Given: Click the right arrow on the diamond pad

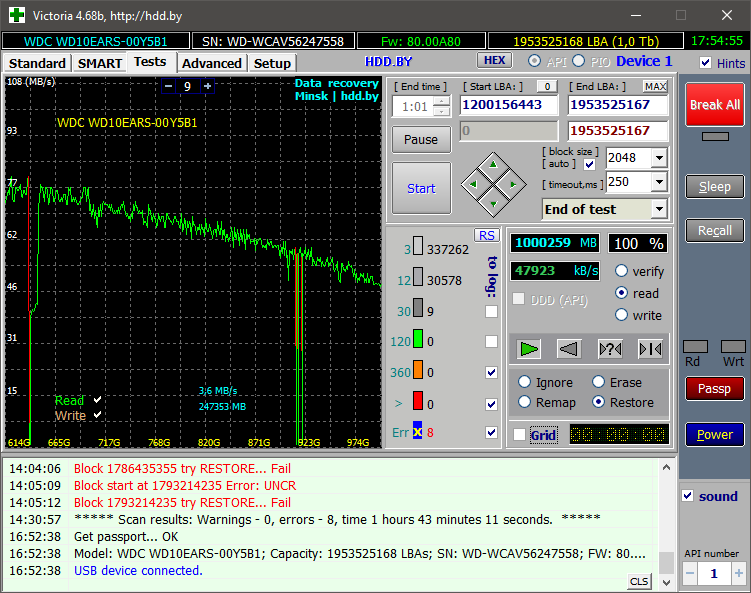Looking at the screenshot, I should coord(512,184).
